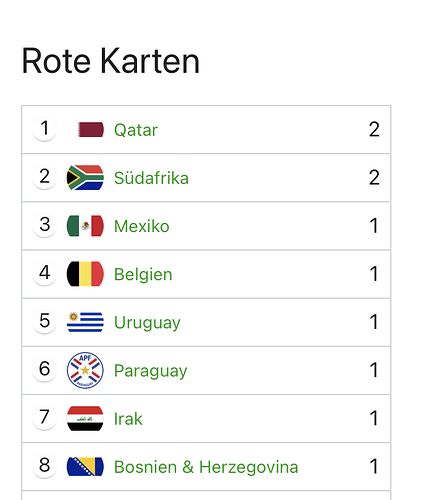Click the Rote Karten heading

coord(111,61)
